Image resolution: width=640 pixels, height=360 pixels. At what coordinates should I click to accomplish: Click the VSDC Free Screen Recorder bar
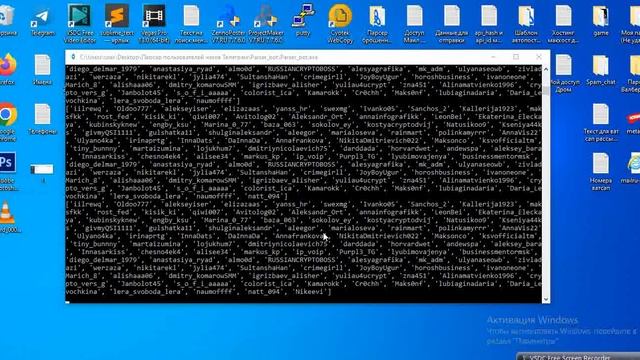(x=578, y=357)
